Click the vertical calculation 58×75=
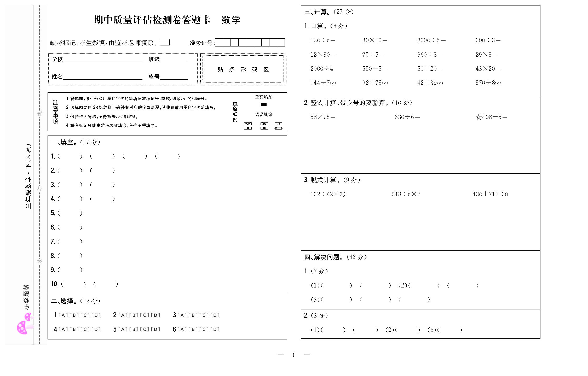This screenshot has height=376, width=588. click(323, 117)
